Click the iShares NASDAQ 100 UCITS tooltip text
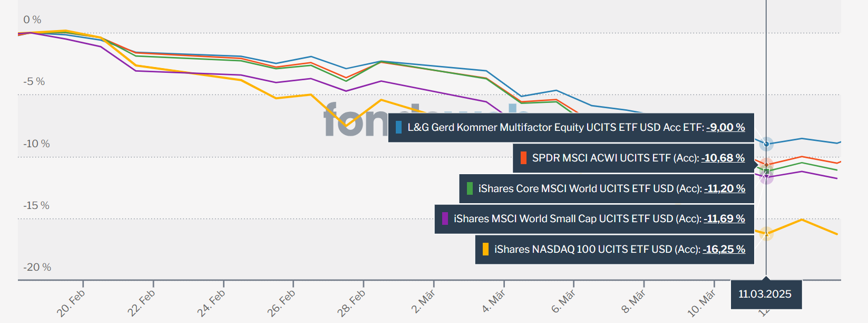The height and width of the screenshot is (323, 868). tap(597, 249)
